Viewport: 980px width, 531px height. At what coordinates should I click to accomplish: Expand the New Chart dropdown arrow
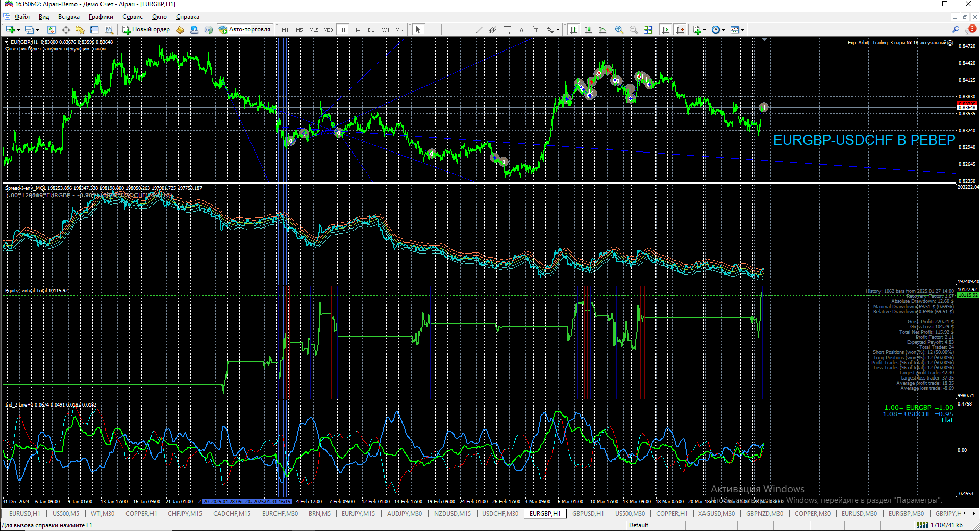(18, 30)
